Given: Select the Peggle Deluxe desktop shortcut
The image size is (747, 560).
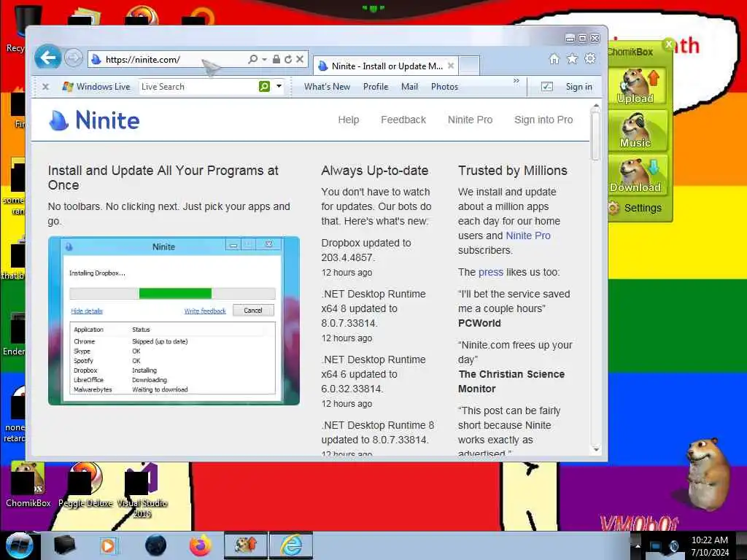Looking at the screenshot, I should click(x=86, y=484).
